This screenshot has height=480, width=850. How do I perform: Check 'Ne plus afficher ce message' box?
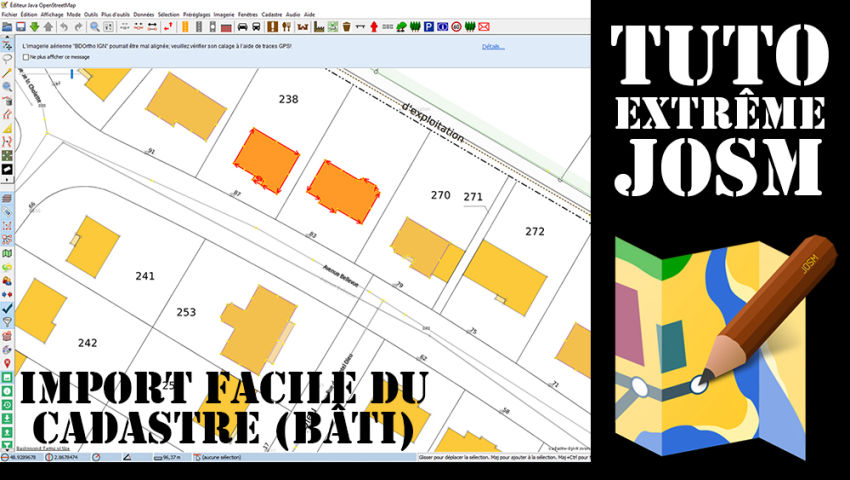tap(25, 57)
